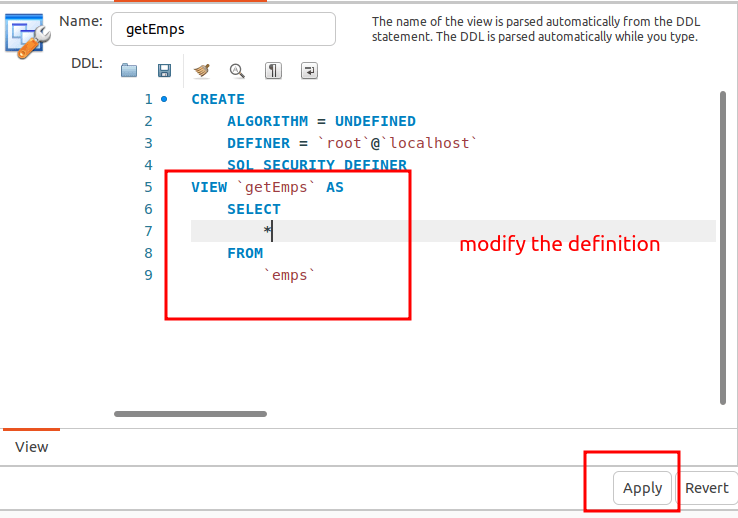Edit the Name field containing getEmps
This screenshot has width=738, height=518.
[223, 29]
